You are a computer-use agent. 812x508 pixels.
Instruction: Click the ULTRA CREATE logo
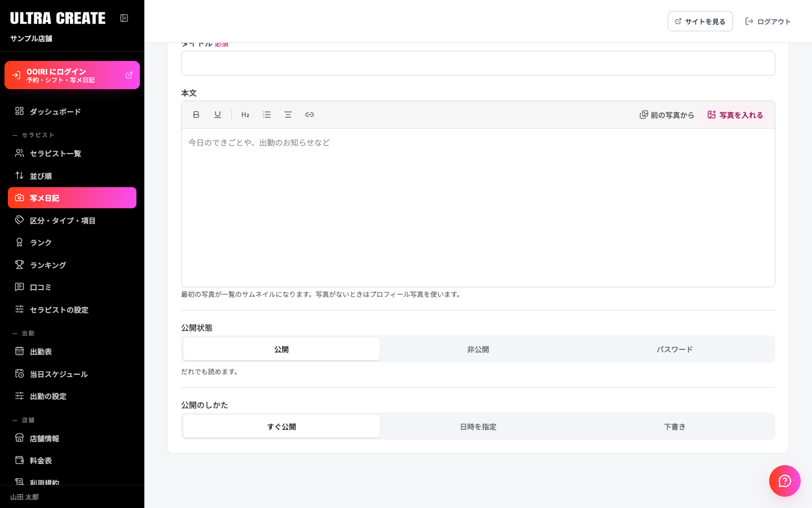pyautogui.click(x=58, y=18)
